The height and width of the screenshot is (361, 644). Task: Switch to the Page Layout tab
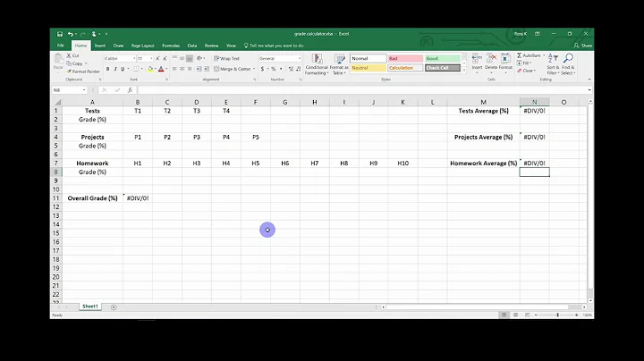[142, 46]
